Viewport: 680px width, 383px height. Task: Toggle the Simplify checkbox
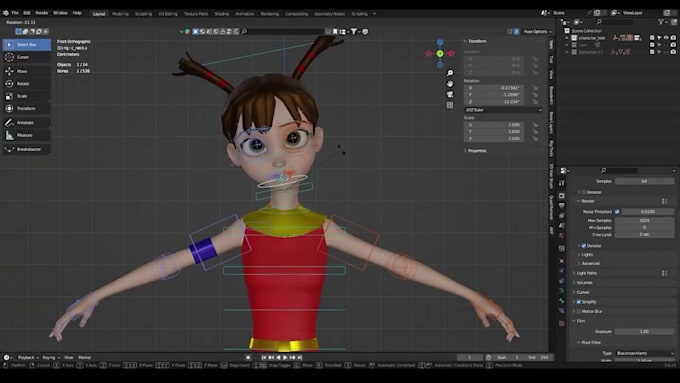coord(579,302)
